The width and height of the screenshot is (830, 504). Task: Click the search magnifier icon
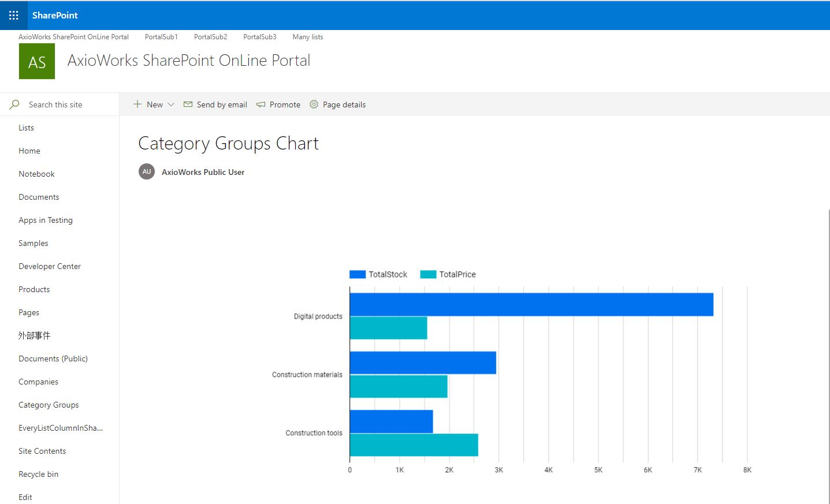[x=14, y=104]
